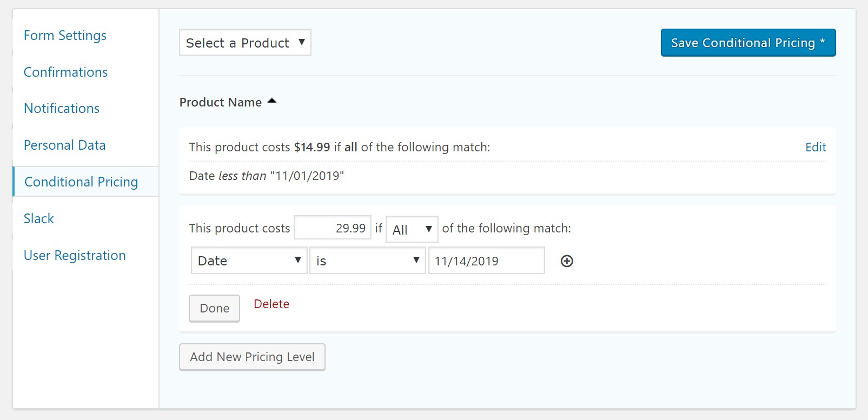868x420 pixels.
Task: Click the Product Name sort arrow
Action: pyautogui.click(x=272, y=102)
